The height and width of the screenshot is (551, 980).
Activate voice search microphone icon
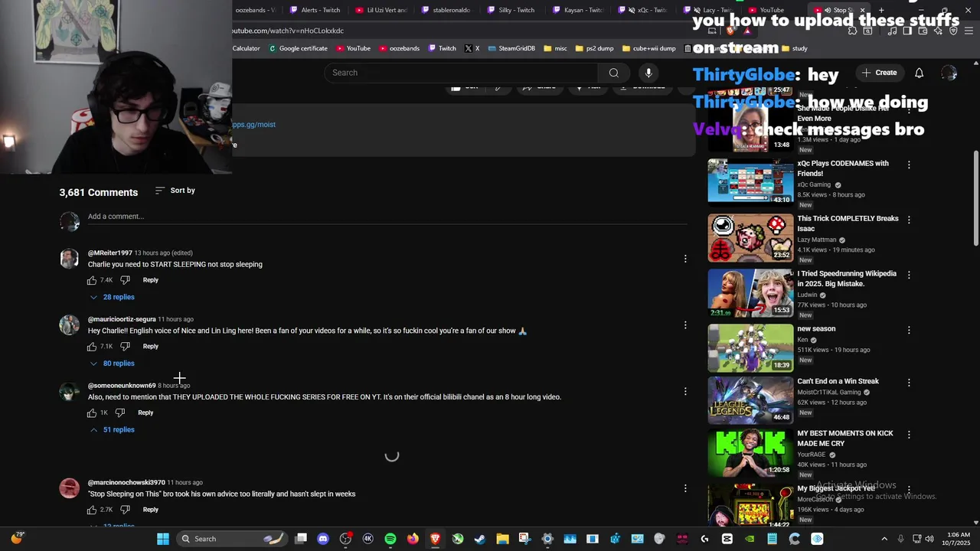(x=648, y=73)
